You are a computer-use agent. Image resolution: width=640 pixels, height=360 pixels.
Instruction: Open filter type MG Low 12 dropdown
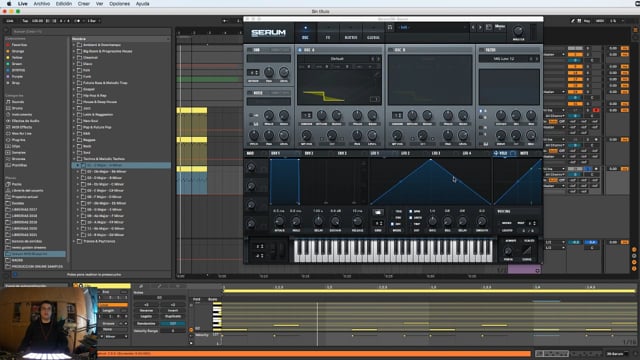point(504,59)
